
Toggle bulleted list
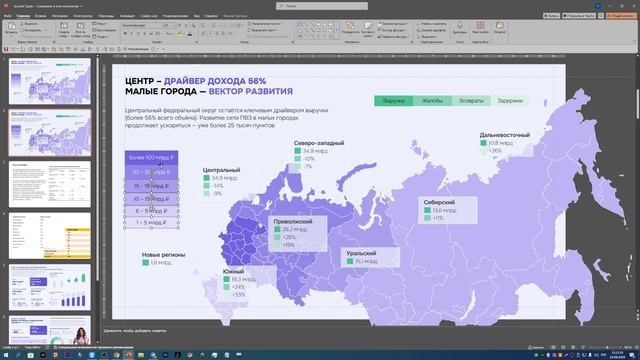(x=204, y=25)
